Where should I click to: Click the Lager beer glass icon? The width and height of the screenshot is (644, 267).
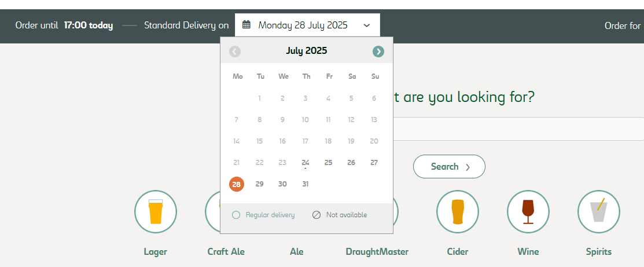tap(156, 211)
